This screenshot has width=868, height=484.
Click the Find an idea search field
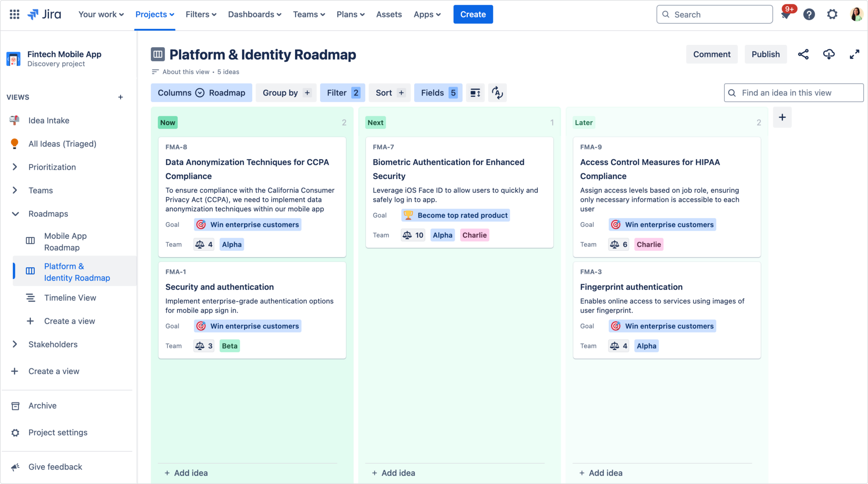793,92
